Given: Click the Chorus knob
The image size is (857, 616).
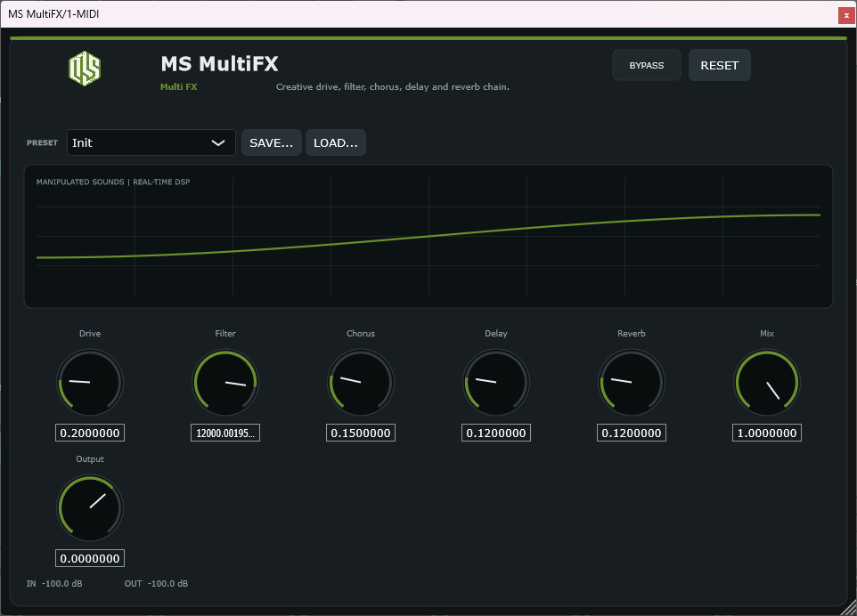Looking at the screenshot, I should coord(361,382).
